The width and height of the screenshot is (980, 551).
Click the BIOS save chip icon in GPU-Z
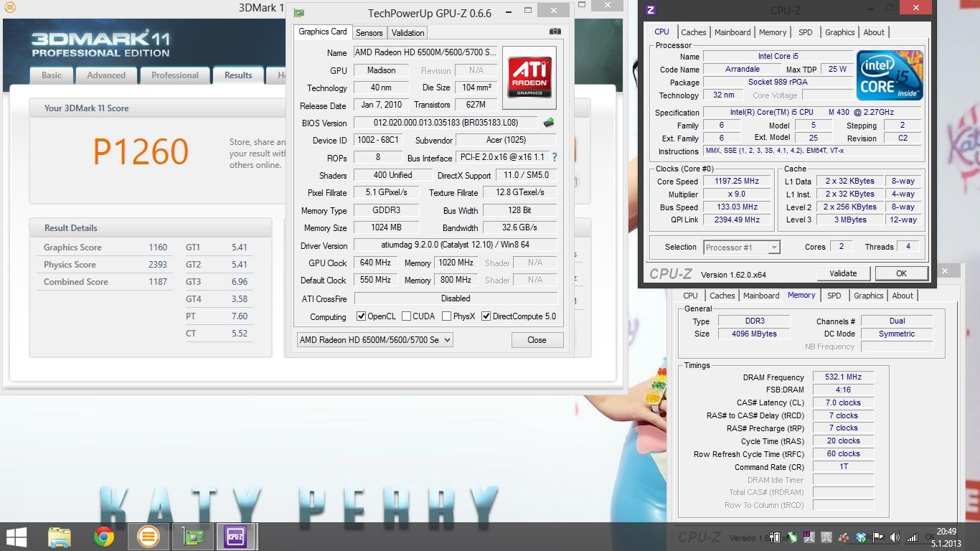(x=549, y=123)
